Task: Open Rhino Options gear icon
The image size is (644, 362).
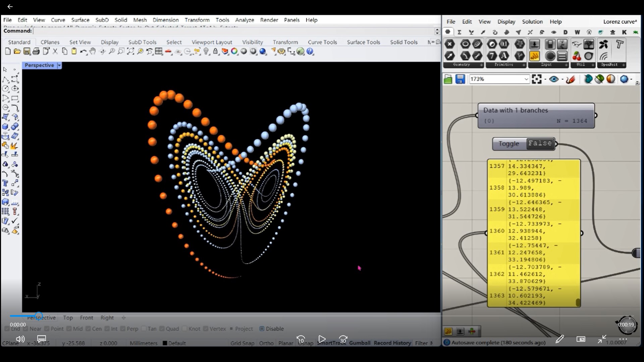Action: coord(281,51)
